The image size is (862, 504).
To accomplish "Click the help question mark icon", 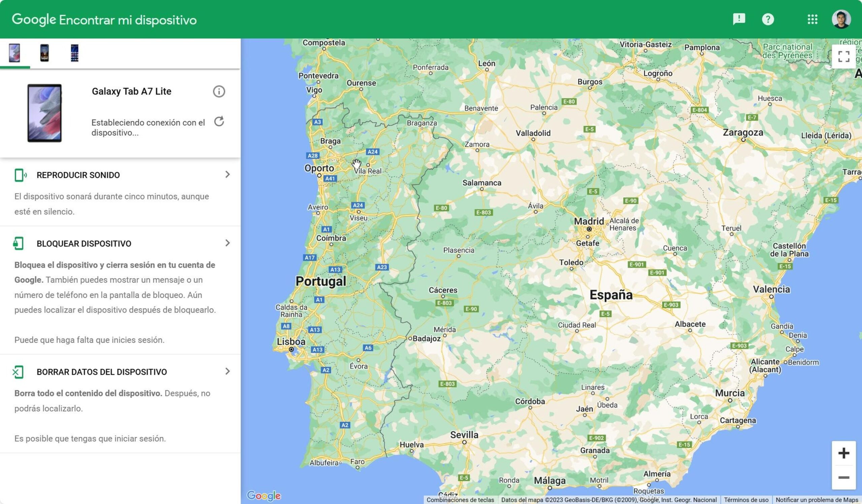I will tap(768, 19).
